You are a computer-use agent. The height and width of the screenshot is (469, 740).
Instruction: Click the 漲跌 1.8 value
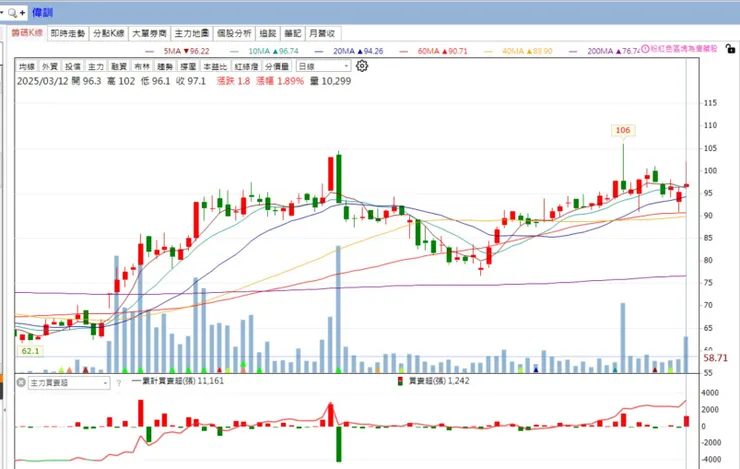(233, 81)
